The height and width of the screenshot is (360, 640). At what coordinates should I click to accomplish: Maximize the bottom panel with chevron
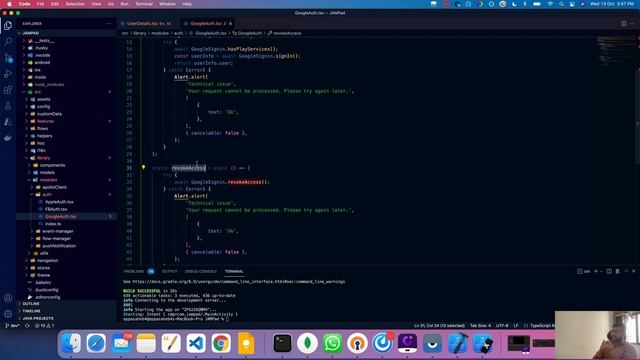point(626,271)
